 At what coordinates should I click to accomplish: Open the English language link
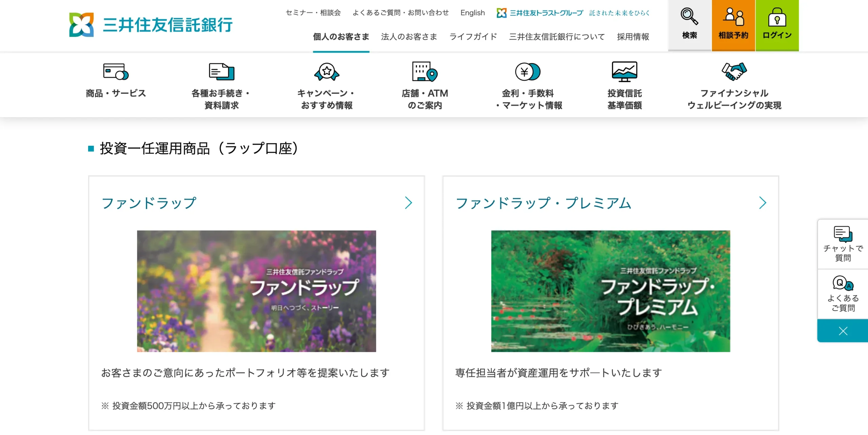tap(472, 13)
